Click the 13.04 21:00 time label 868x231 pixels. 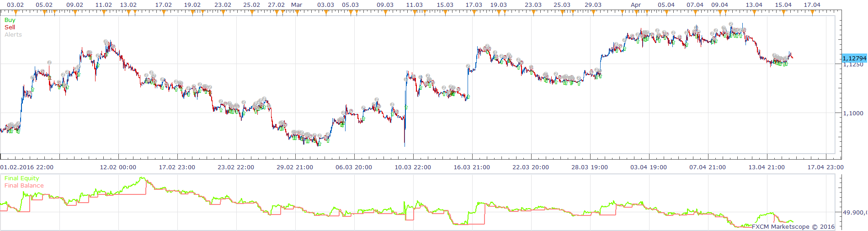pos(767,167)
